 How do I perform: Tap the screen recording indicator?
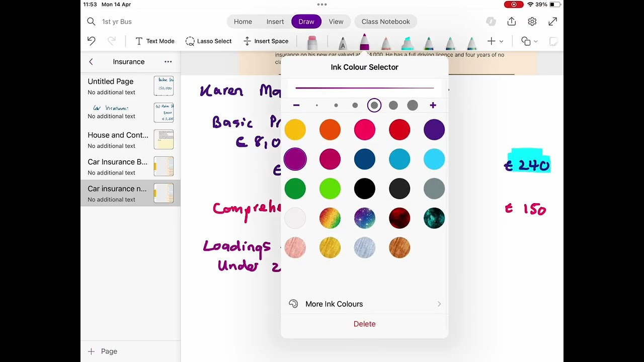514,5
